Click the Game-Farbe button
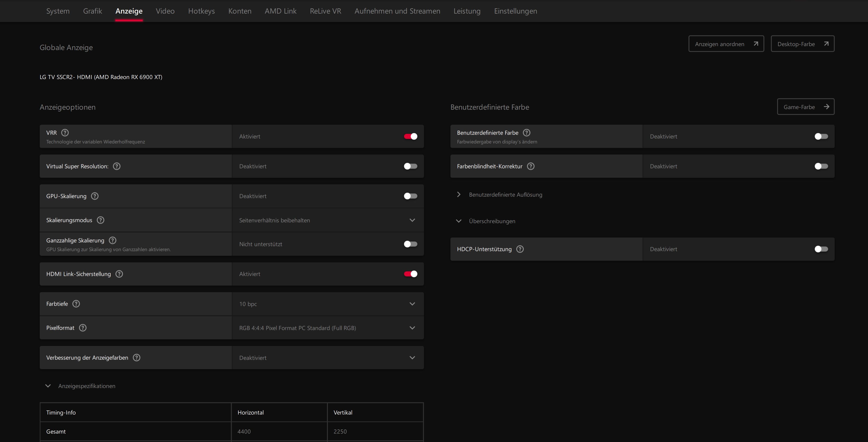The height and width of the screenshot is (442, 868). click(x=805, y=107)
